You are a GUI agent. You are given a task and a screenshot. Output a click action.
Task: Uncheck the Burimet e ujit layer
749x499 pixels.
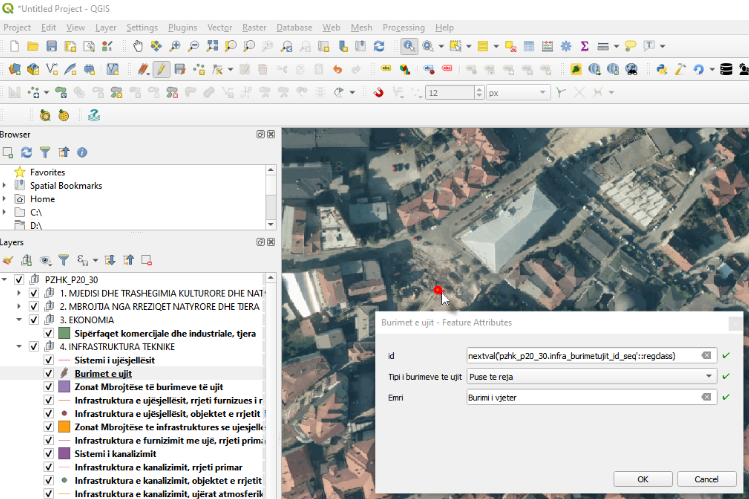pos(49,372)
